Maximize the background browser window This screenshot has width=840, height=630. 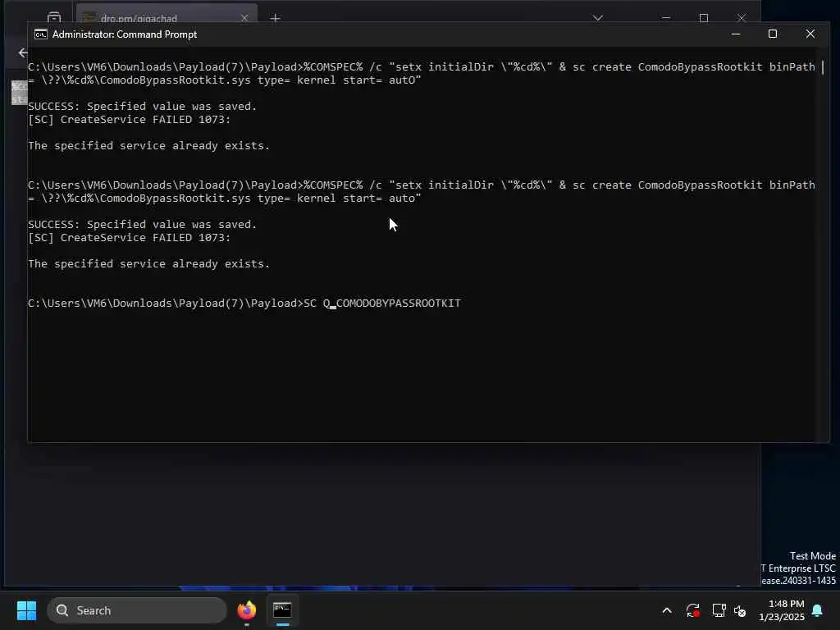pyautogui.click(x=704, y=18)
